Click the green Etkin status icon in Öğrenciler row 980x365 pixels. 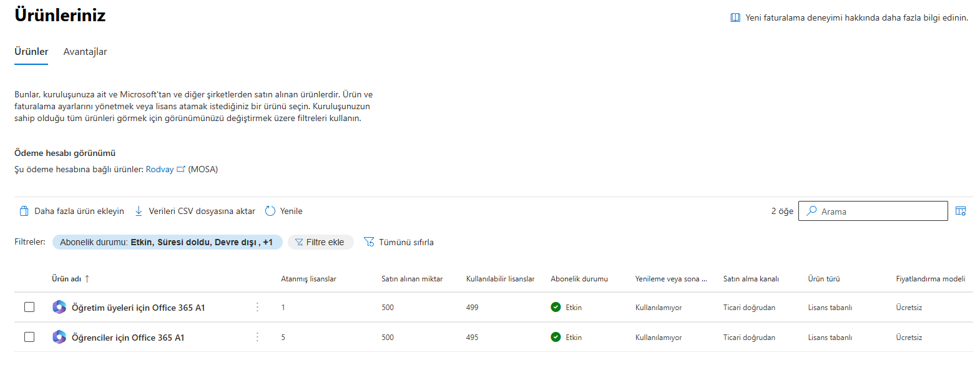[556, 337]
